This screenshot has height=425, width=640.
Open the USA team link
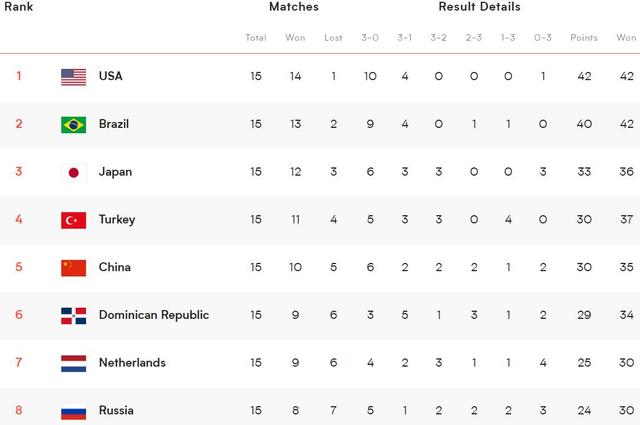pos(110,76)
